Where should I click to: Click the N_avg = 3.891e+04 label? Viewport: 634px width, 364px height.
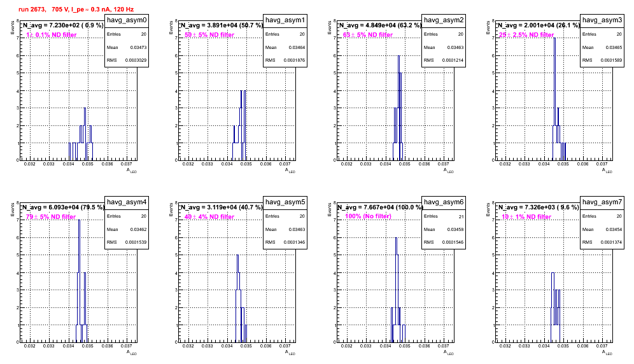(222, 25)
